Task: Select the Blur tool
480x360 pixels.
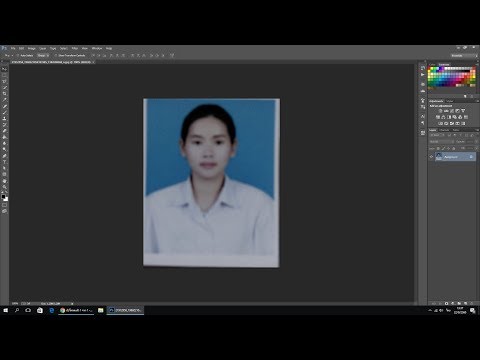Action: [4, 143]
